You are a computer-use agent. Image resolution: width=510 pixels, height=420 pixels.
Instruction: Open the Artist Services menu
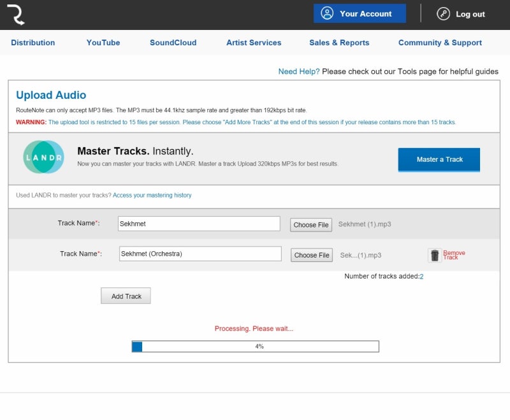[x=254, y=43]
